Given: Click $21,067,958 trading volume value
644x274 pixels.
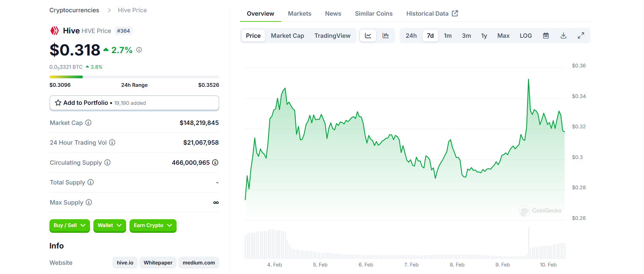Looking at the screenshot, I should [x=201, y=143].
